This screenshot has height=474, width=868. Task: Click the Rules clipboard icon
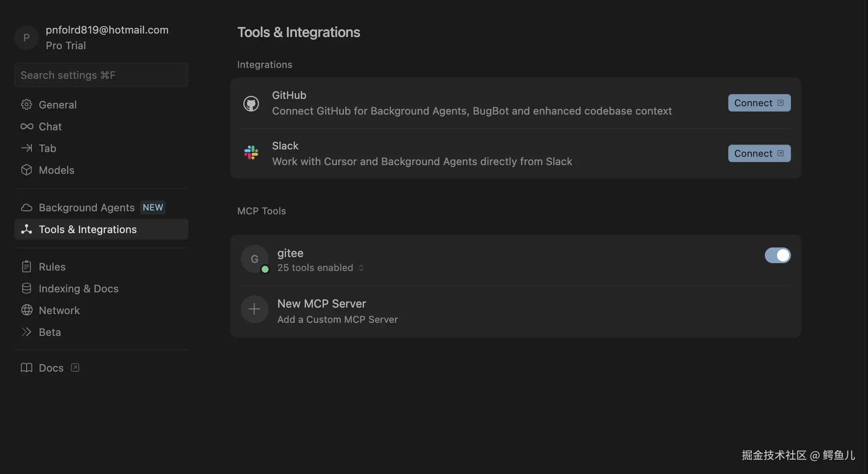[x=27, y=267]
